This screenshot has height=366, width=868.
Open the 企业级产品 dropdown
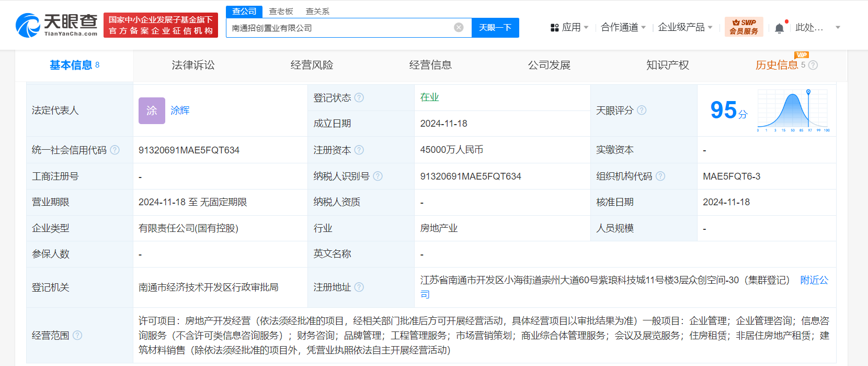tap(684, 27)
